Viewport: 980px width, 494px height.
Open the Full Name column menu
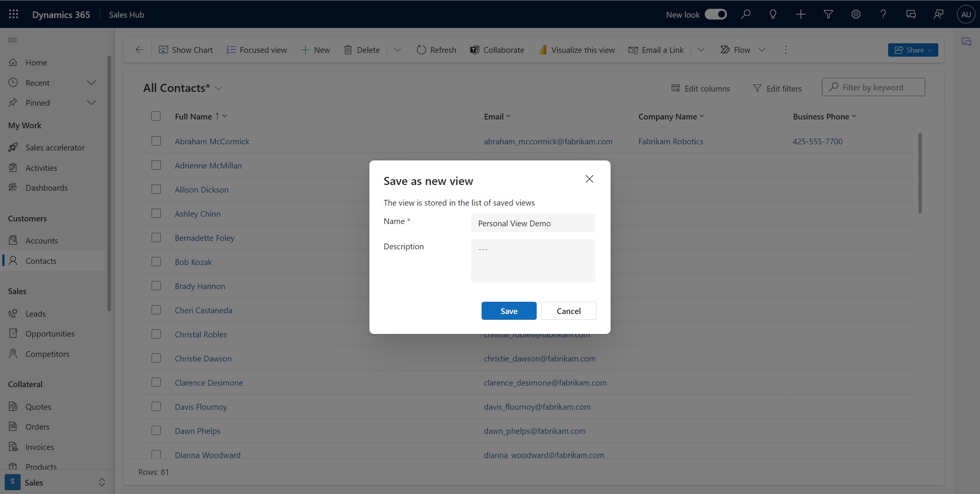tap(225, 116)
